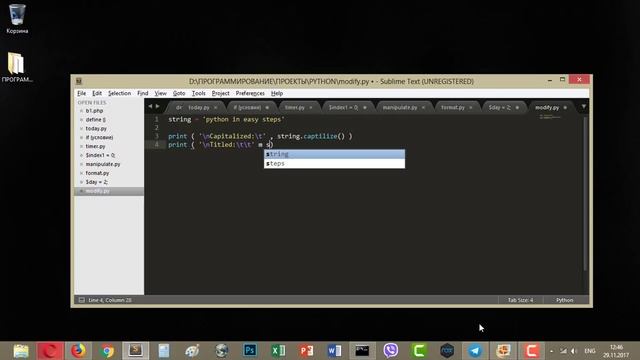The image size is (640, 360).
Task: Open the Tab Size: 4 selector
Action: [x=520, y=300]
